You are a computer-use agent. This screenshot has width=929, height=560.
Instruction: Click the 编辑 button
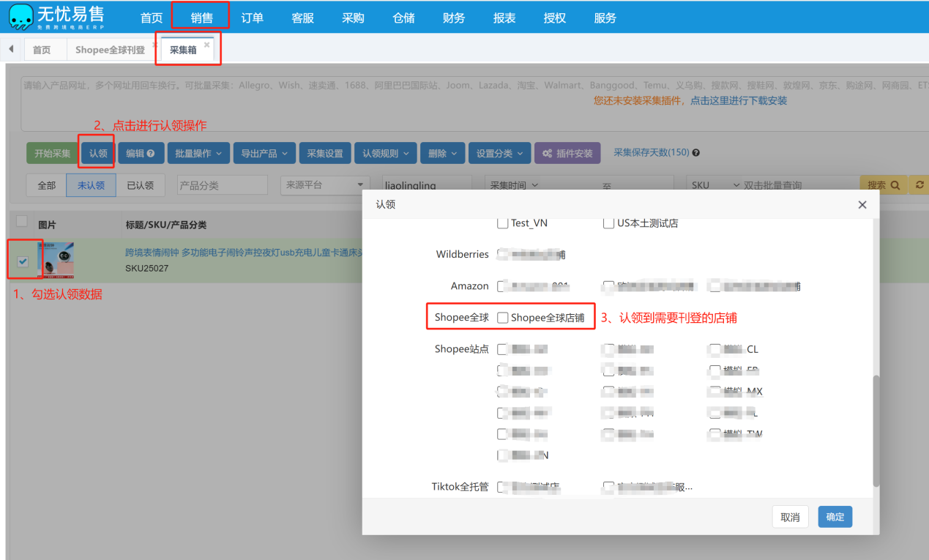(141, 154)
